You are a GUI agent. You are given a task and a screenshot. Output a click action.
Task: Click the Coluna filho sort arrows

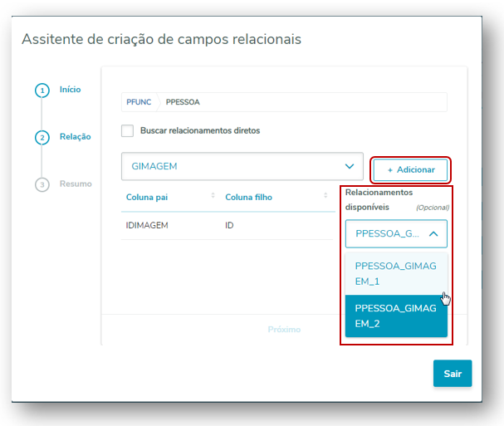coord(325,196)
